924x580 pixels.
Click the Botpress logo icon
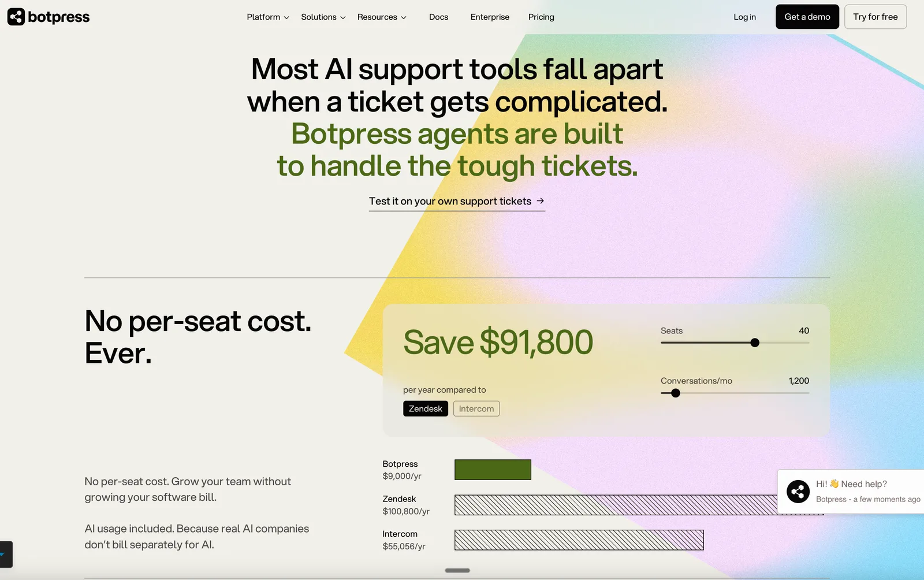[x=16, y=17]
